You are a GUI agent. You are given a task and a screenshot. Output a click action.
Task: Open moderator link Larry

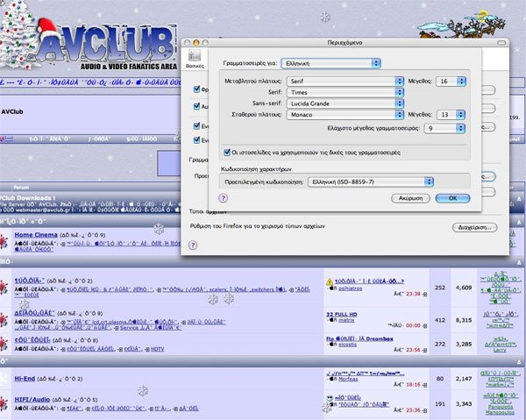pyautogui.click(x=500, y=350)
